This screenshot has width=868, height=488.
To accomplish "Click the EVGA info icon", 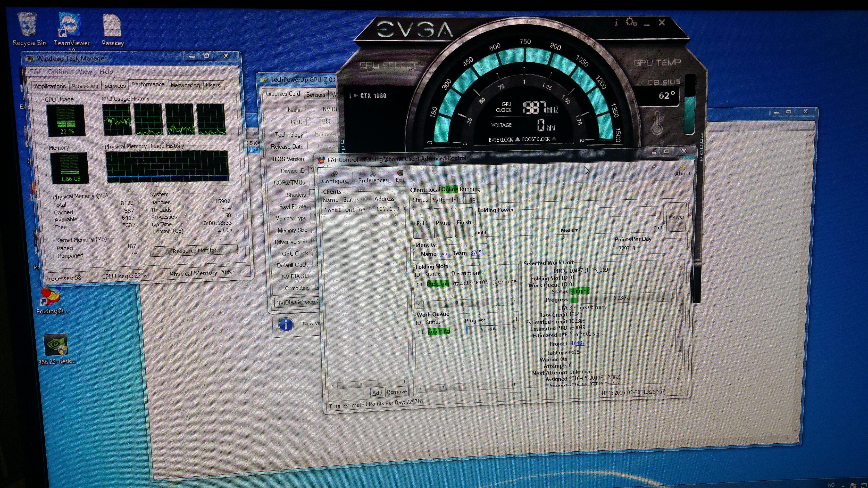I will pyautogui.click(x=616, y=23).
